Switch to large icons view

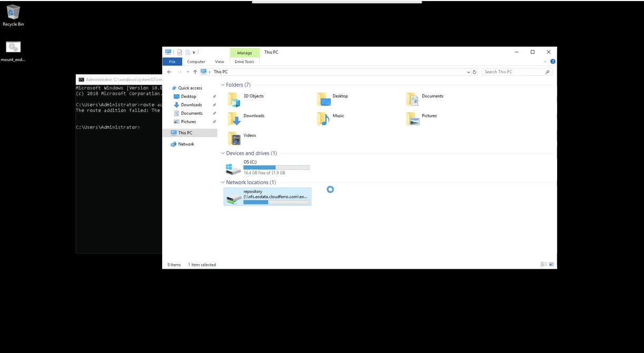[551, 265]
